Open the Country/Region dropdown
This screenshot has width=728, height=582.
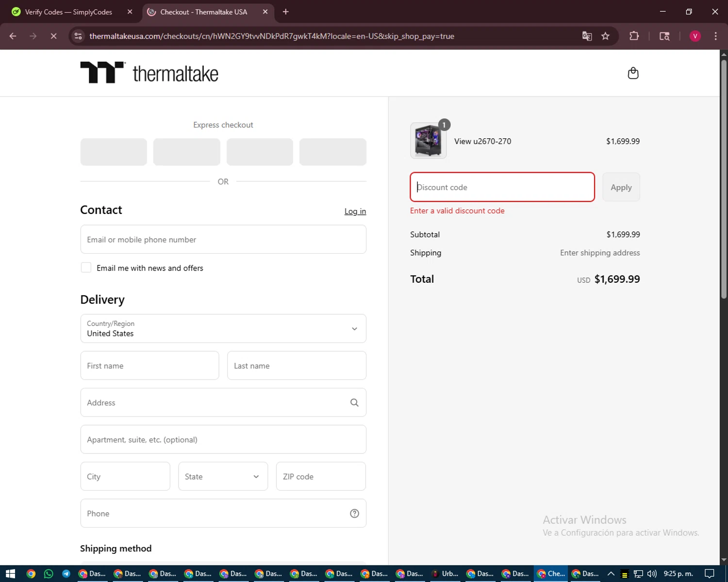[223, 328]
